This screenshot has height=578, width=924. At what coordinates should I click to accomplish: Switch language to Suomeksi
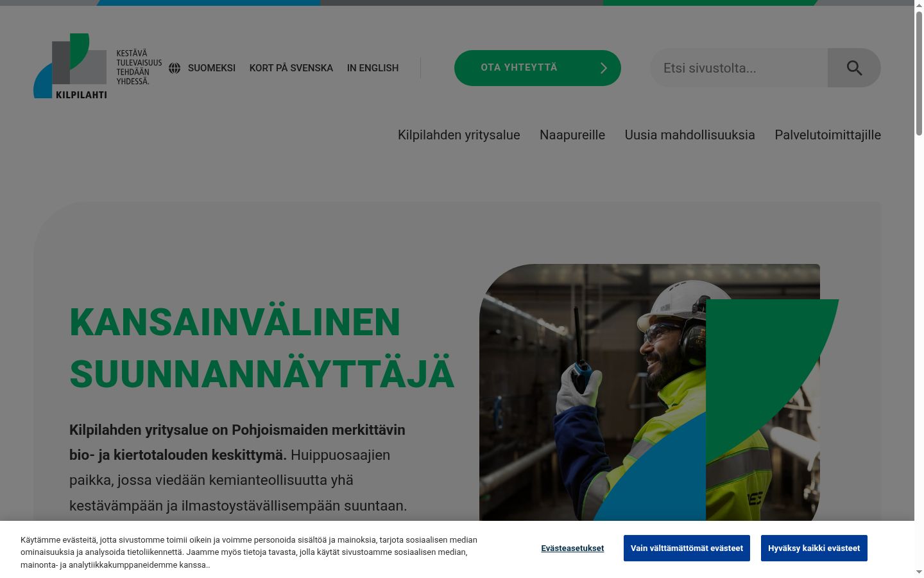pyautogui.click(x=212, y=68)
